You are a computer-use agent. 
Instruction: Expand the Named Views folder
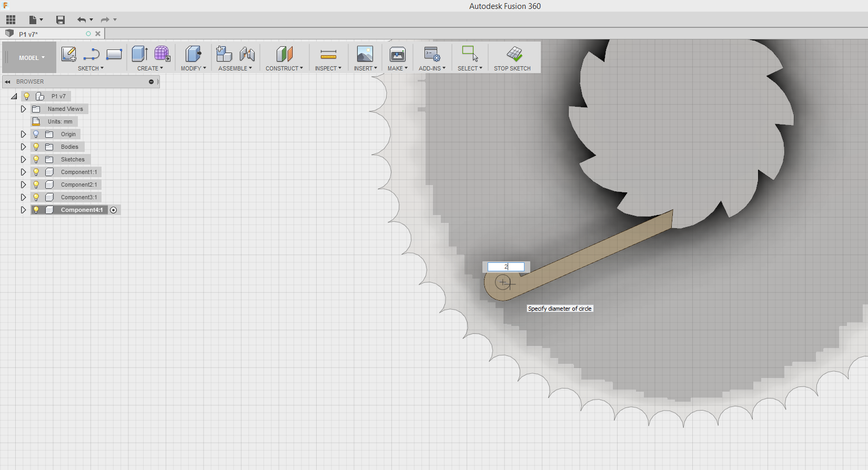(x=23, y=109)
